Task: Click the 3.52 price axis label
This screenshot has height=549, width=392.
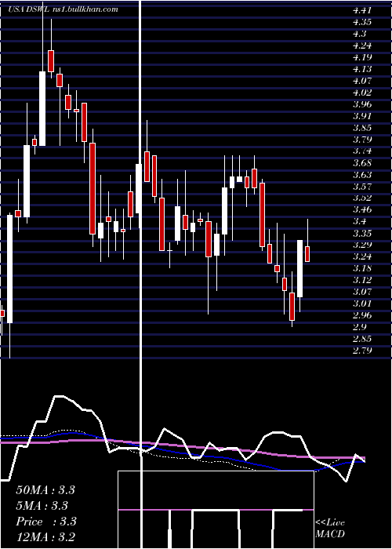Action: pyautogui.click(x=362, y=198)
